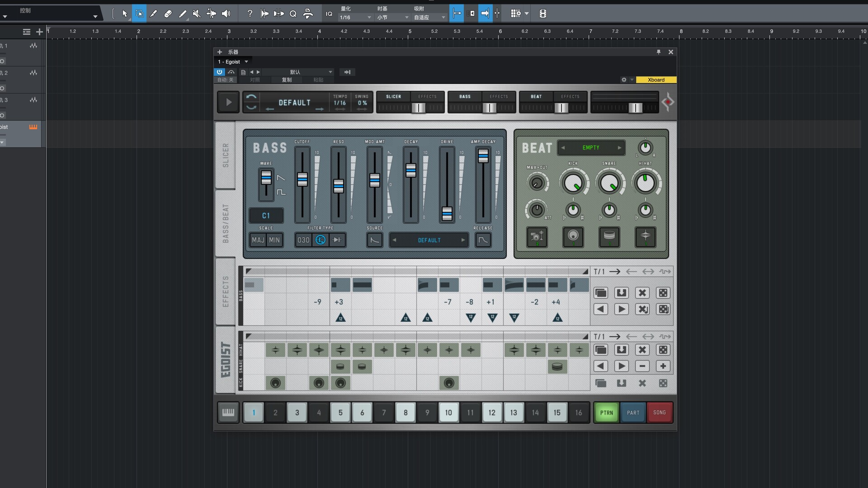The width and height of the screenshot is (868, 488).
Task: Toggle the bass source shape button
Action: (x=375, y=240)
